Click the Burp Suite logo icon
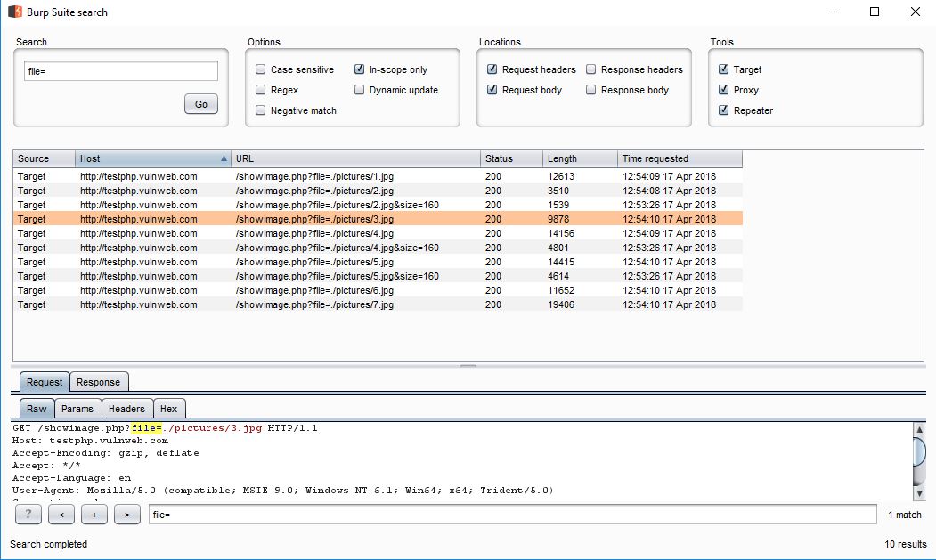 click(x=15, y=12)
